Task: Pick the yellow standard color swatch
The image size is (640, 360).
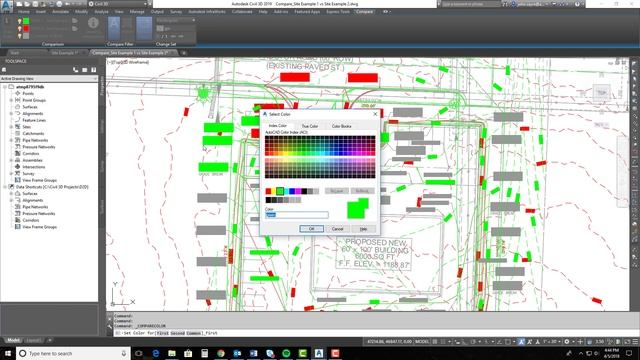Action: (274, 191)
